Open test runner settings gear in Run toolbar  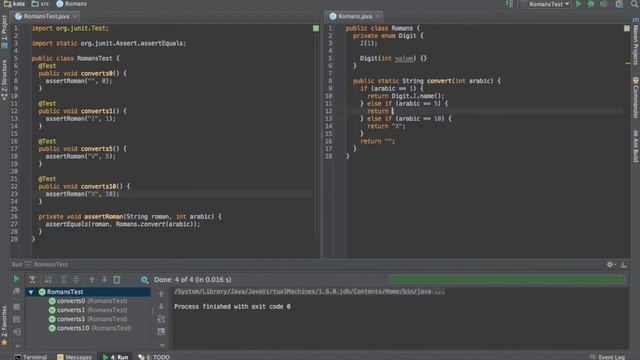[144, 280]
